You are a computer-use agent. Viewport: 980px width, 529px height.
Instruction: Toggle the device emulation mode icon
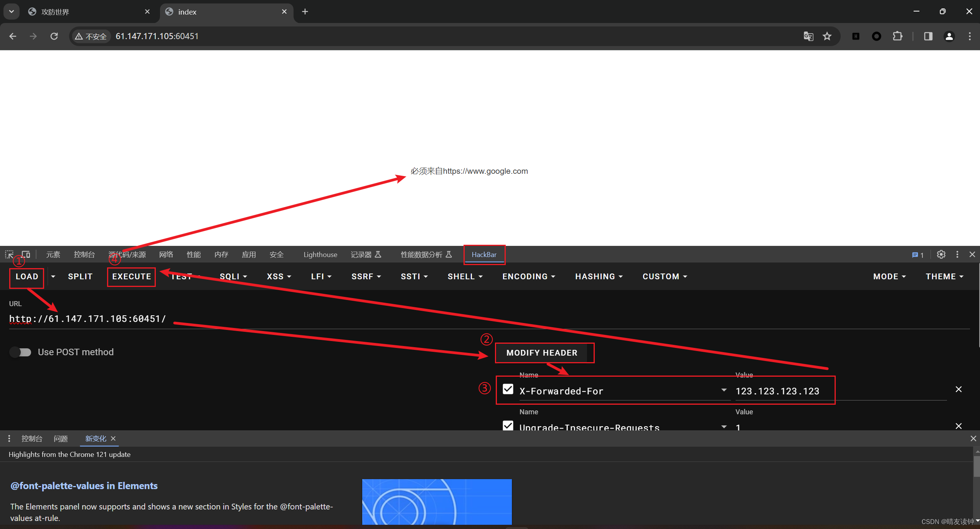(25, 254)
